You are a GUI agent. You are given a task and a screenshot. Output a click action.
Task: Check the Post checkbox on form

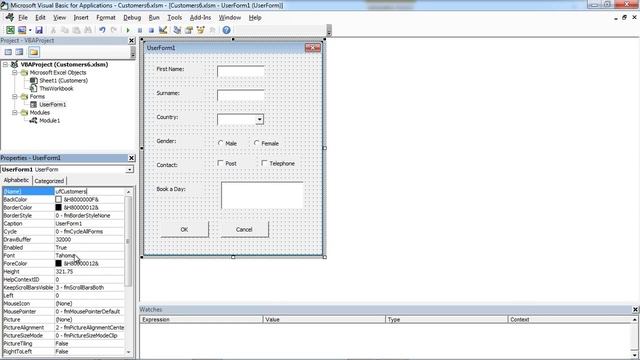tap(220, 163)
